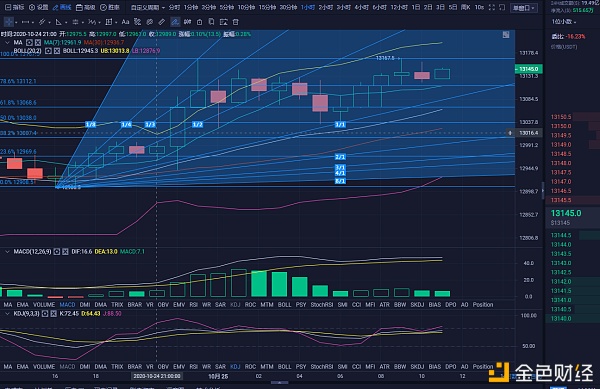
Task: Switch to the 1日 timeframe
Action: (x=416, y=7)
